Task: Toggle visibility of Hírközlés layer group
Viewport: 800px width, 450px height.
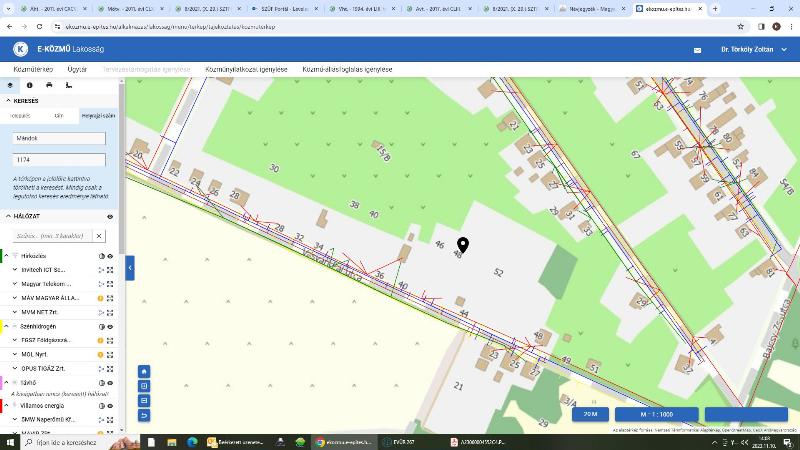Action: point(110,256)
